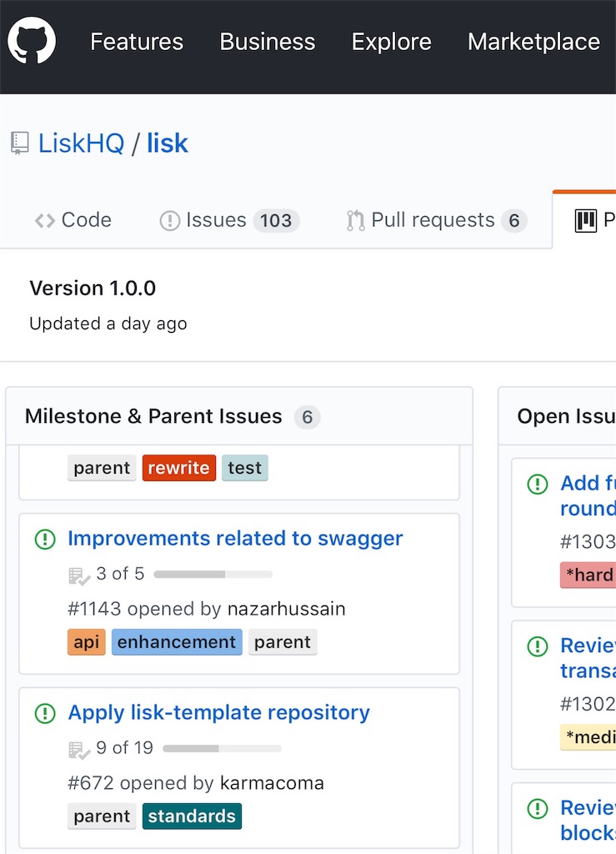Image resolution: width=616 pixels, height=854 pixels.
Task: Click open issue icon on #1303 card
Action: click(x=538, y=484)
